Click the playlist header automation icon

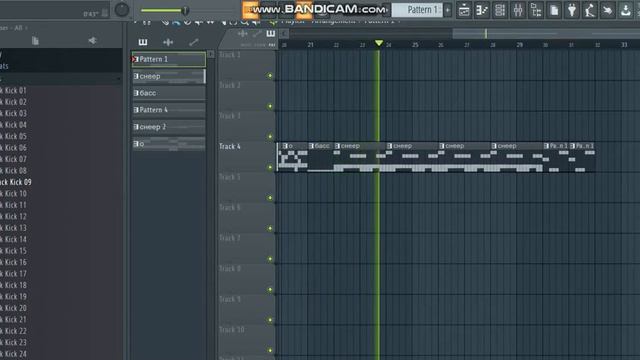[257, 33]
